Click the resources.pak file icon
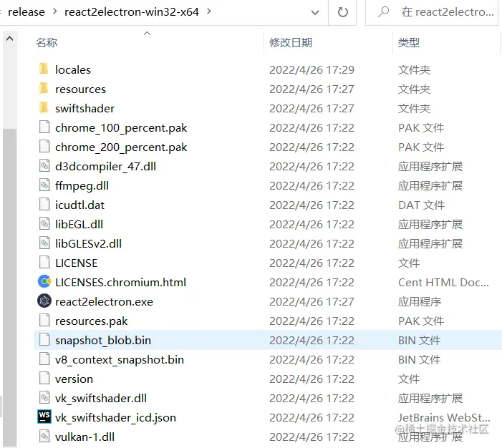This screenshot has width=502, height=448. (44, 321)
